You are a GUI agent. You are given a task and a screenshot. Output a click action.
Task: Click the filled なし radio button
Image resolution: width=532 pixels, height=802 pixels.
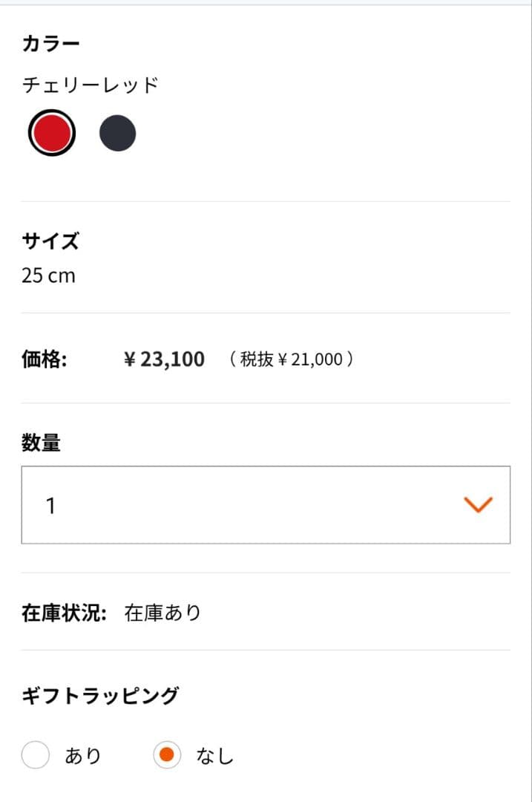tap(167, 754)
